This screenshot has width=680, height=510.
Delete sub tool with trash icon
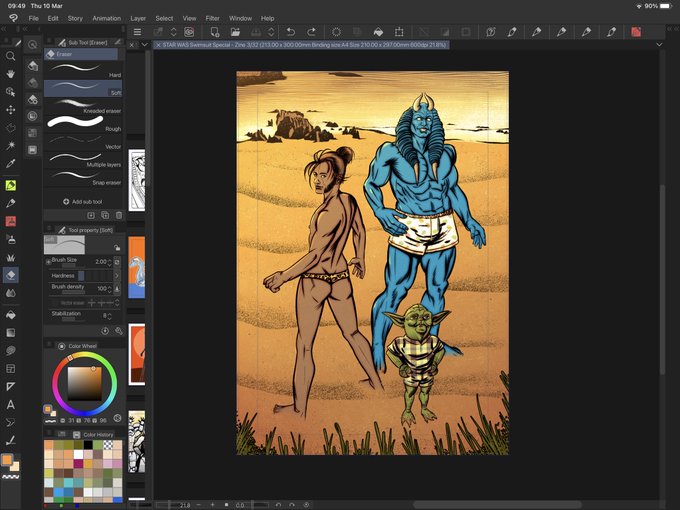tap(119, 215)
